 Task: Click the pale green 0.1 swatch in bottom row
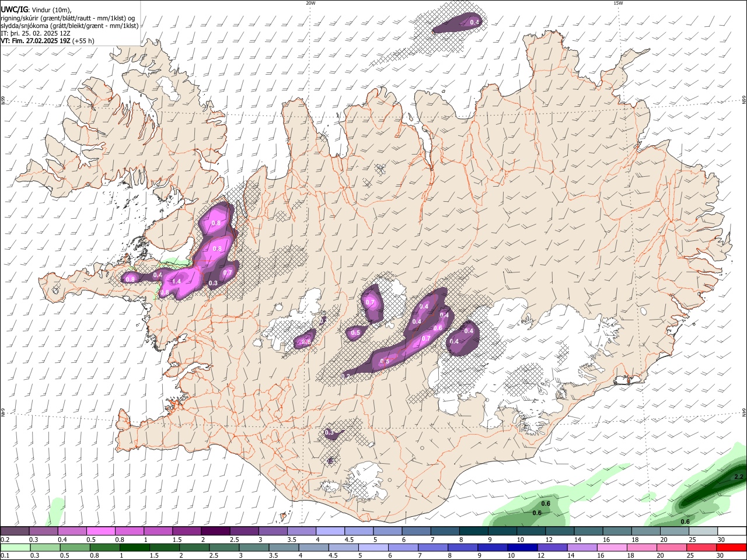point(15,548)
